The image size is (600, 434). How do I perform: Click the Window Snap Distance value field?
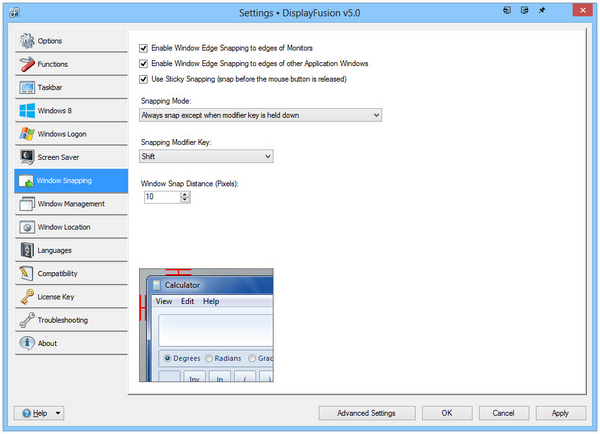click(x=162, y=197)
